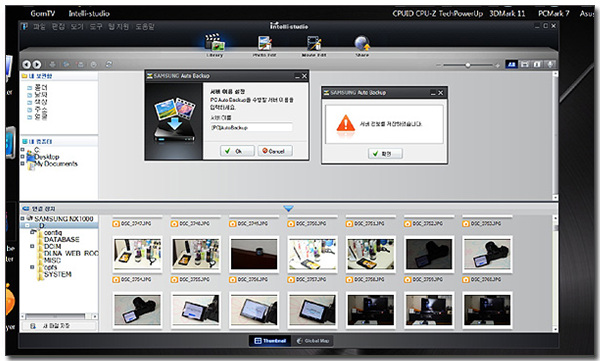The height and width of the screenshot is (361, 600).
Task: Select the 색상 item under 내 보관함
Action: point(41,102)
